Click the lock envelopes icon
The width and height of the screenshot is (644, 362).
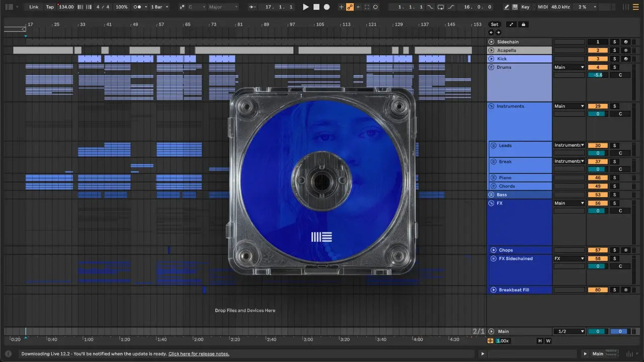click(523, 24)
